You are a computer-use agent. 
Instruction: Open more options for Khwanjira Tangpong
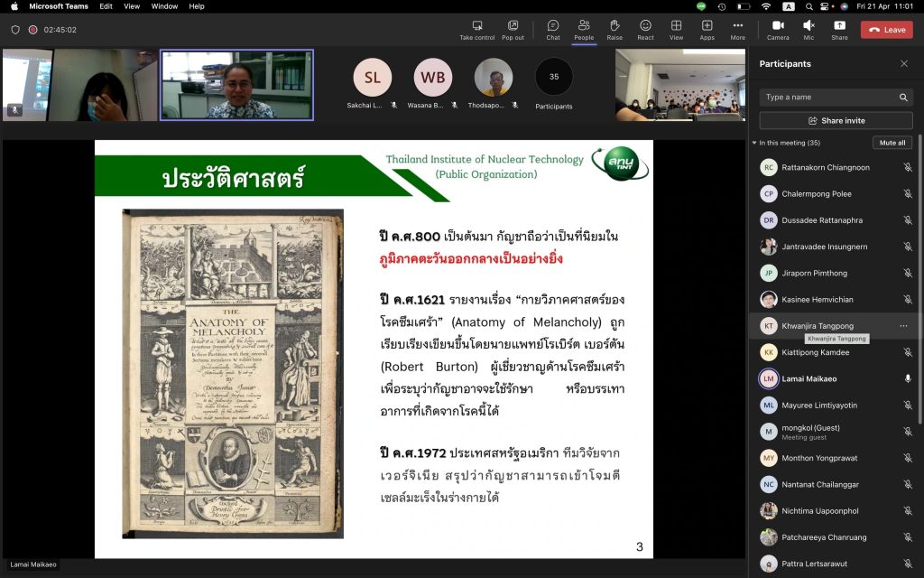903,325
